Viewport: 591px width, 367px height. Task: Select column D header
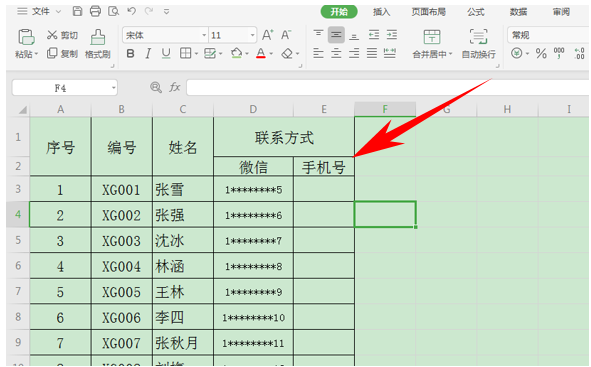coord(253,109)
